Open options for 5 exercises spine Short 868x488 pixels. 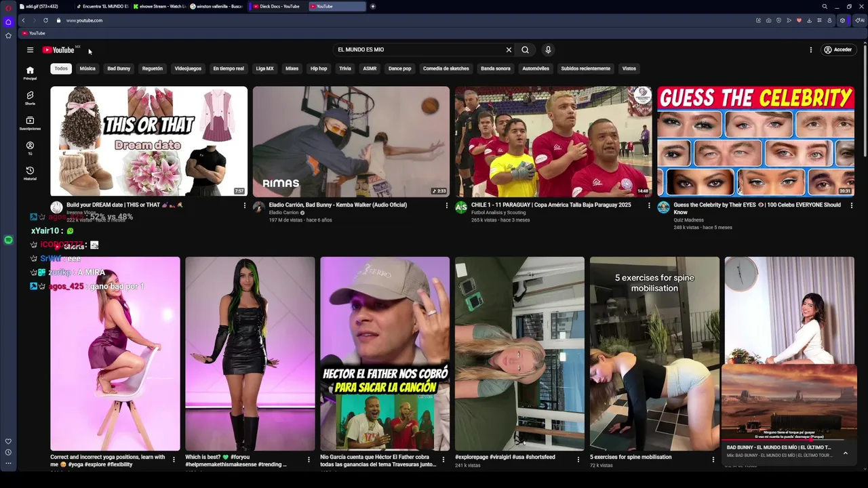pyautogui.click(x=713, y=460)
